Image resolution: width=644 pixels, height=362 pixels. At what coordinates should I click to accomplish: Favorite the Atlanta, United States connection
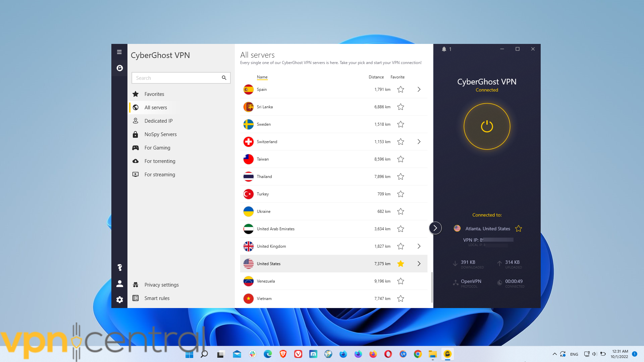click(519, 229)
